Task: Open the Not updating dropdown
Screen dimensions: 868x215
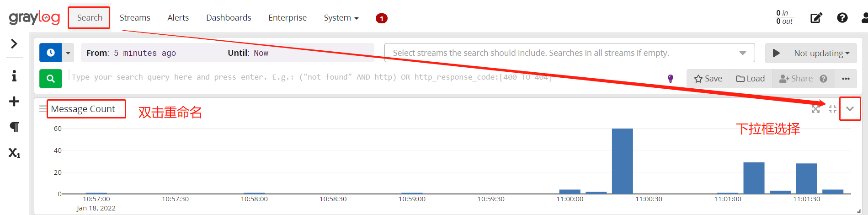Action: pyautogui.click(x=821, y=53)
